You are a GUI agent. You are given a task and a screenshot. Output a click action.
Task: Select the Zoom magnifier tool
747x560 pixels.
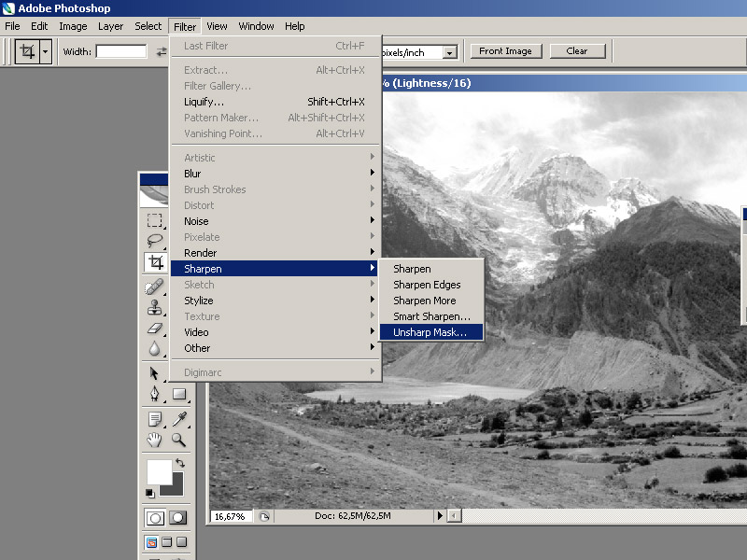coord(178,441)
